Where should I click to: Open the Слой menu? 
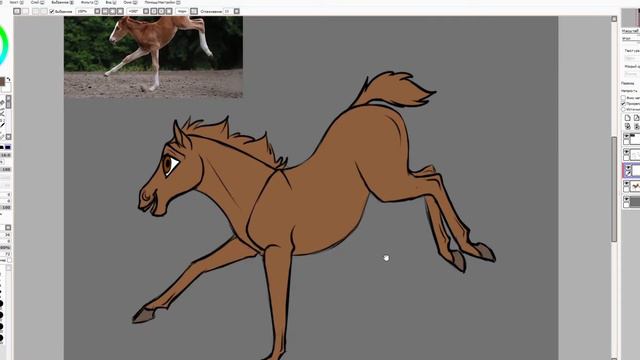(x=38, y=2)
